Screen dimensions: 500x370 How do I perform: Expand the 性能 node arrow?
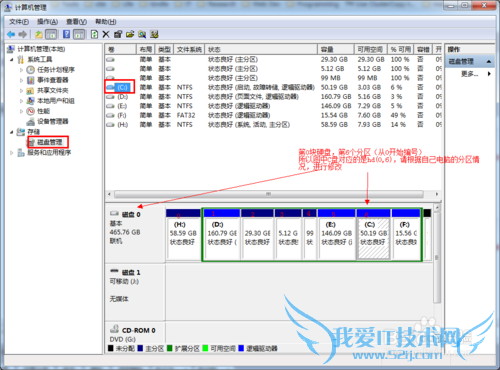pos(21,111)
